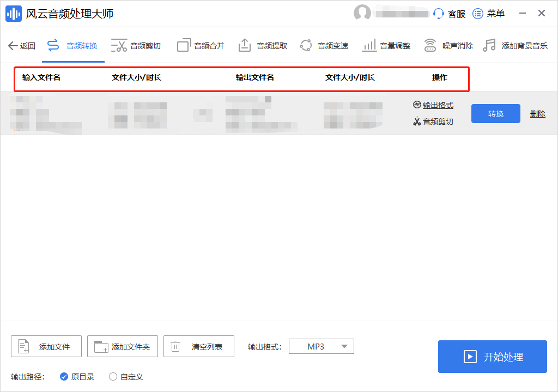Screen dimensions: 558x392
Task: Switch to 音频变速 speed tool
Action: (324, 46)
